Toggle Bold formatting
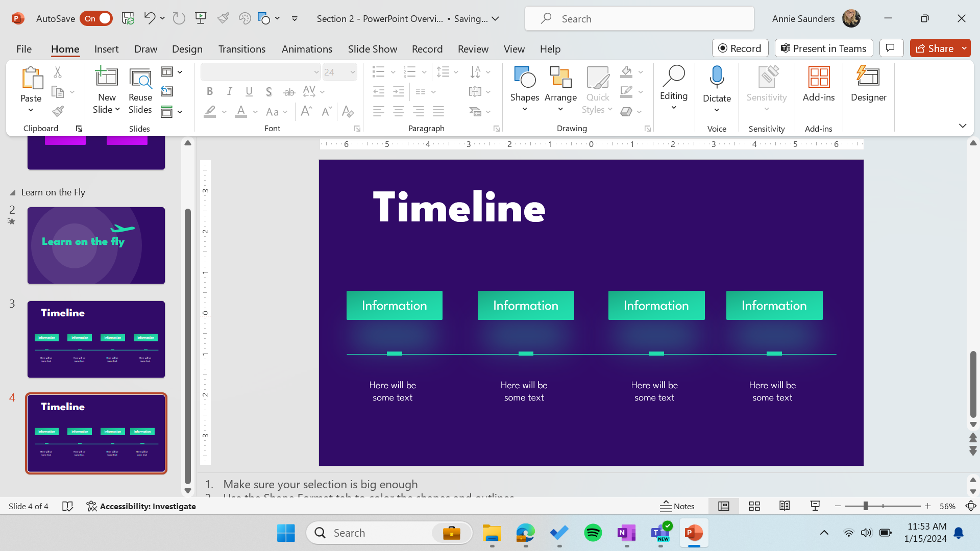The image size is (980, 551). pyautogui.click(x=209, y=92)
